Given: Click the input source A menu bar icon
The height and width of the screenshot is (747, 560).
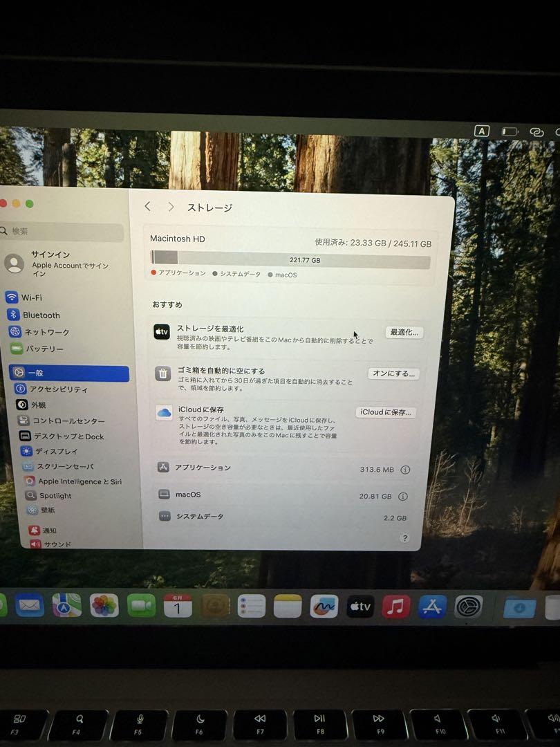Looking at the screenshot, I should pyautogui.click(x=482, y=131).
